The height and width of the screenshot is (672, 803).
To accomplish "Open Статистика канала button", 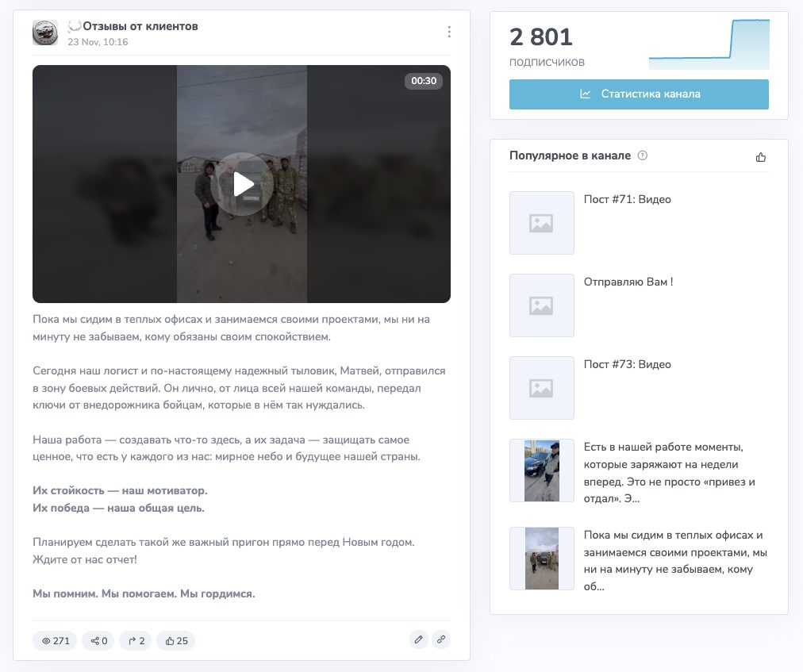I will pos(639,94).
